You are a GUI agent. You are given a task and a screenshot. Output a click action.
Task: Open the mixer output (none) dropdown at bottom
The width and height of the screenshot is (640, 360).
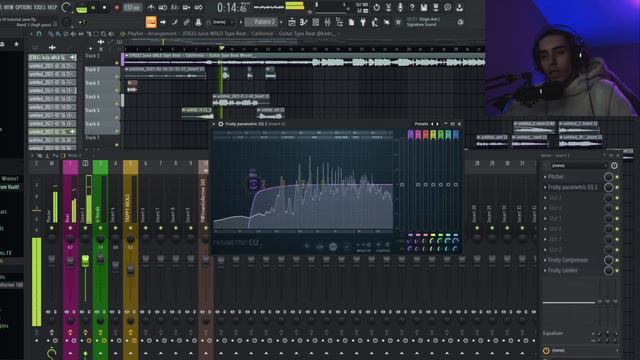(x=584, y=351)
